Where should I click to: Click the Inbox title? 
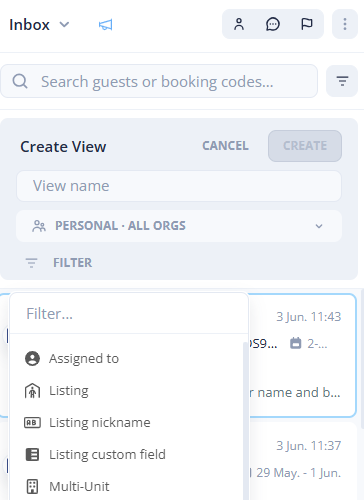29,25
